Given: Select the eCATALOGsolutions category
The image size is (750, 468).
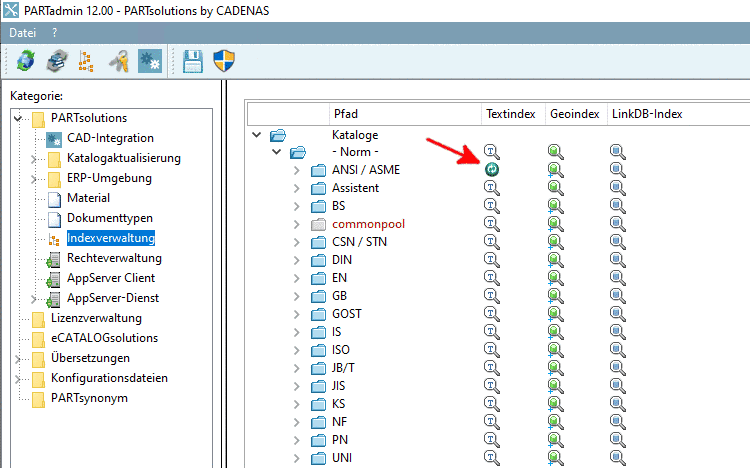Looking at the screenshot, I should [x=104, y=338].
